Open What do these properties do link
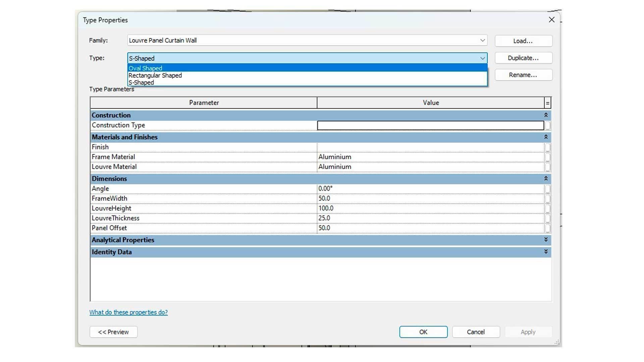Screen dimensions: 644x362 pyautogui.click(x=128, y=312)
